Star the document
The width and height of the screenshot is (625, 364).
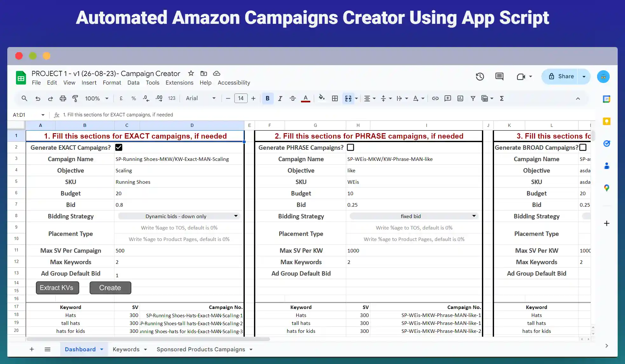pyautogui.click(x=191, y=73)
